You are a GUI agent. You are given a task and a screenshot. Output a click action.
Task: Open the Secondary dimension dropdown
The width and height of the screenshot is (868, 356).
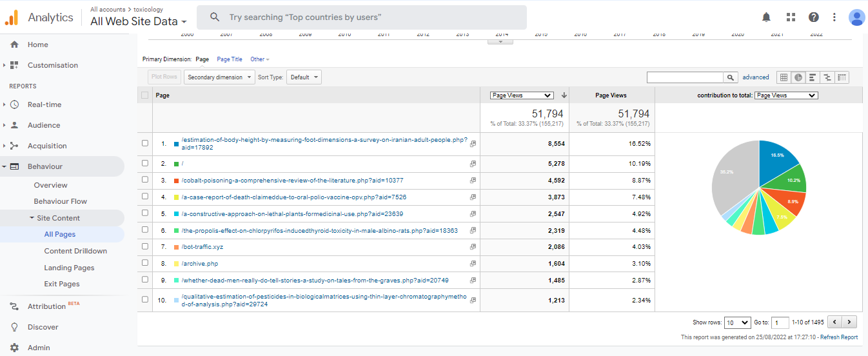coord(219,77)
